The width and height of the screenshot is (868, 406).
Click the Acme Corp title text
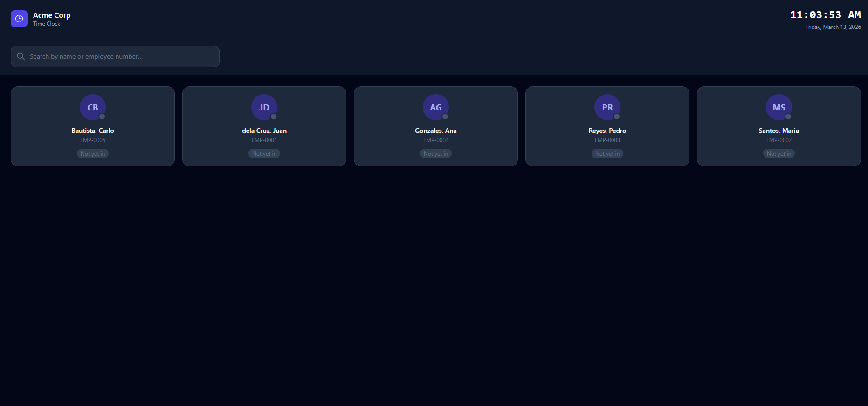click(52, 15)
